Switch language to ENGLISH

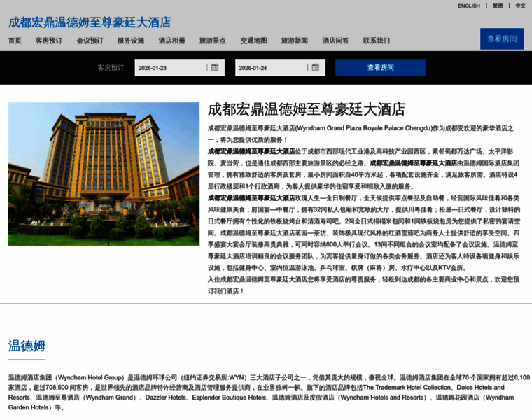[x=469, y=6]
